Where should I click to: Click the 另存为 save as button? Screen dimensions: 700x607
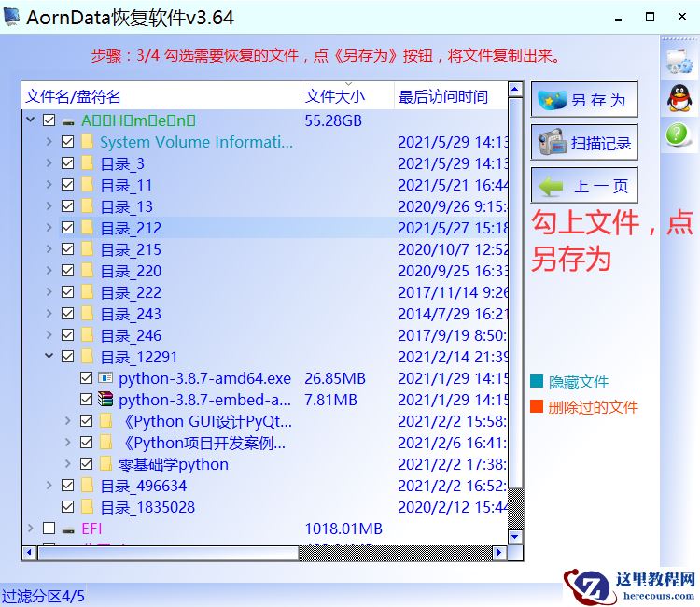tap(584, 99)
